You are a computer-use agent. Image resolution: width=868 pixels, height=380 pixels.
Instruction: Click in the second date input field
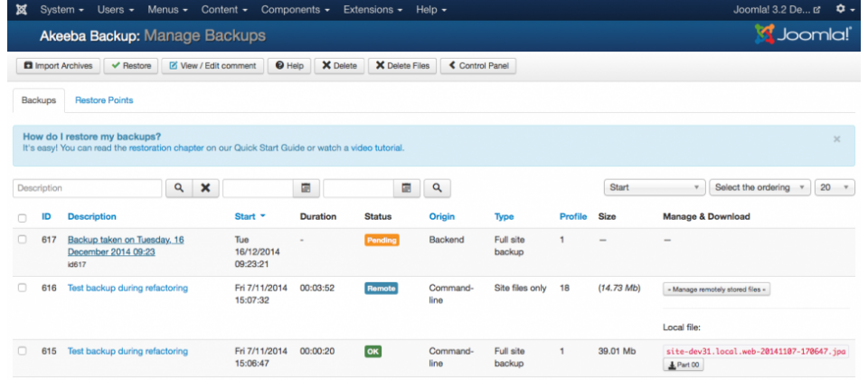point(359,188)
